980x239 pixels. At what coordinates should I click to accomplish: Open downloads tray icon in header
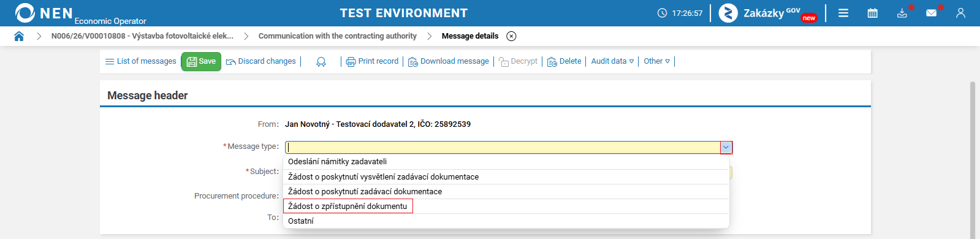(x=902, y=13)
